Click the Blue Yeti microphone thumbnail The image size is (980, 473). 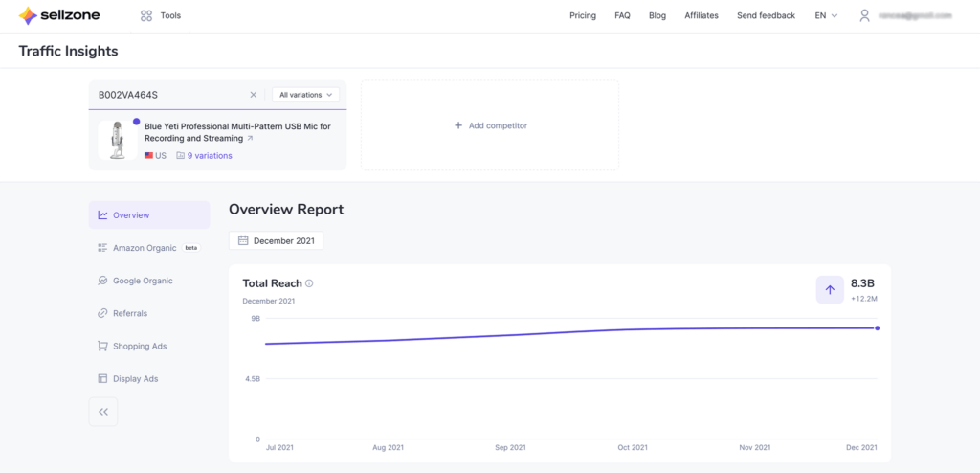[118, 141]
